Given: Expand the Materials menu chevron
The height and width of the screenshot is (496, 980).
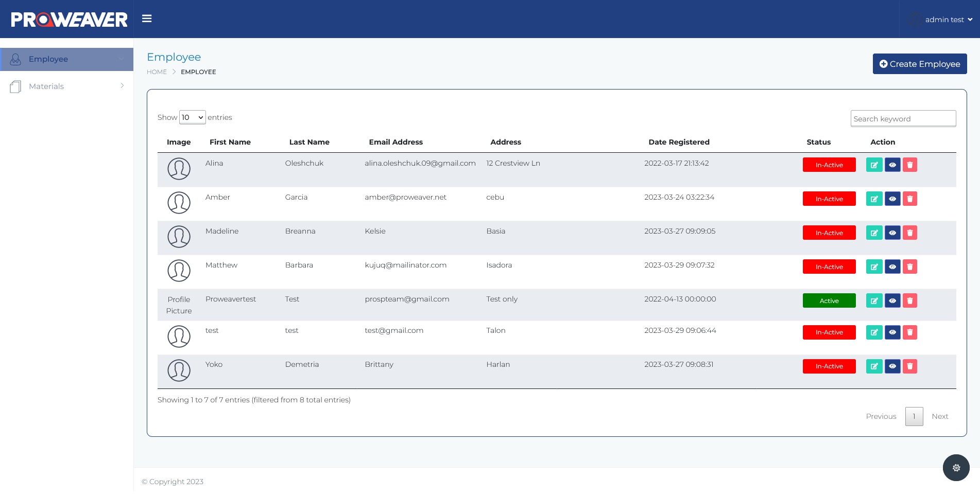Looking at the screenshot, I should coord(122,86).
